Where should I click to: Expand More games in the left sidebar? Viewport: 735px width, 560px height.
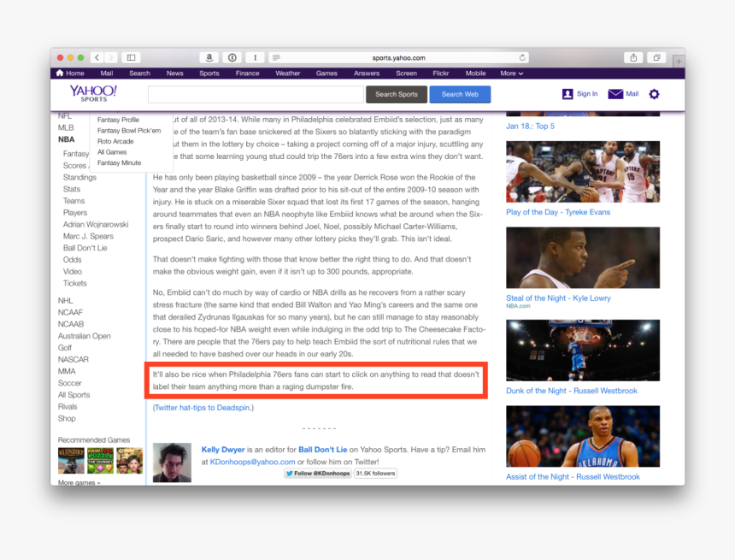tap(77, 482)
